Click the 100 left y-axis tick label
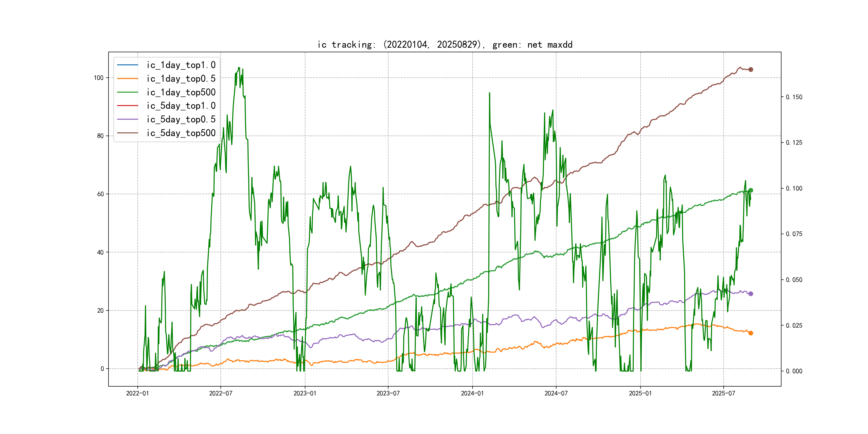Image resolution: width=868 pixels, height=434 pixels. [98, 78]
